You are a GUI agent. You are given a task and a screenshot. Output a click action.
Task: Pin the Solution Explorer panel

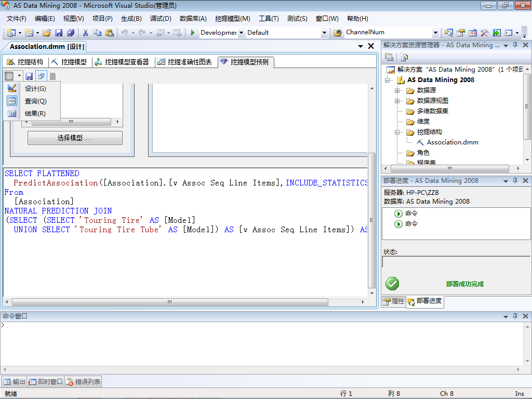pos(515,45)
